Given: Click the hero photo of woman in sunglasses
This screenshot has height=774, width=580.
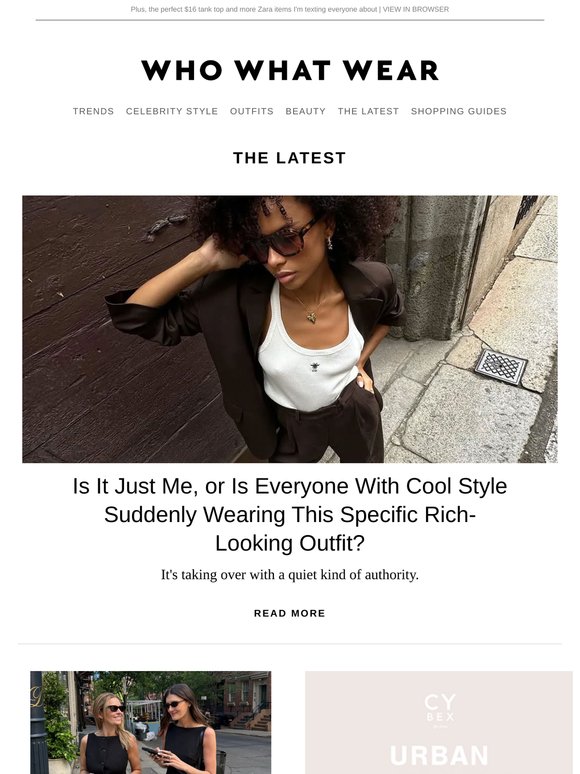Looking at the screenshot, I should coord(290,329).
